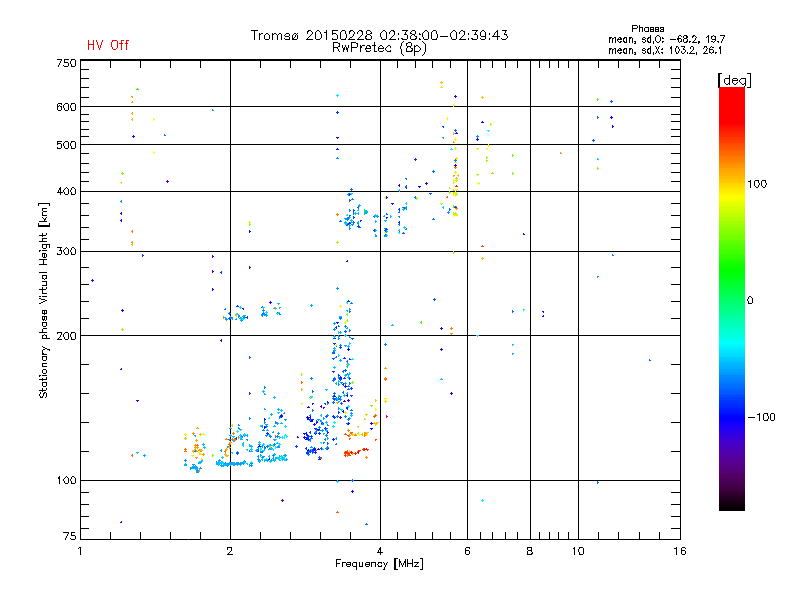
Task: Click the "mean, sd,X: 103.2, 26.1" statistic
Action: point(658,49)
